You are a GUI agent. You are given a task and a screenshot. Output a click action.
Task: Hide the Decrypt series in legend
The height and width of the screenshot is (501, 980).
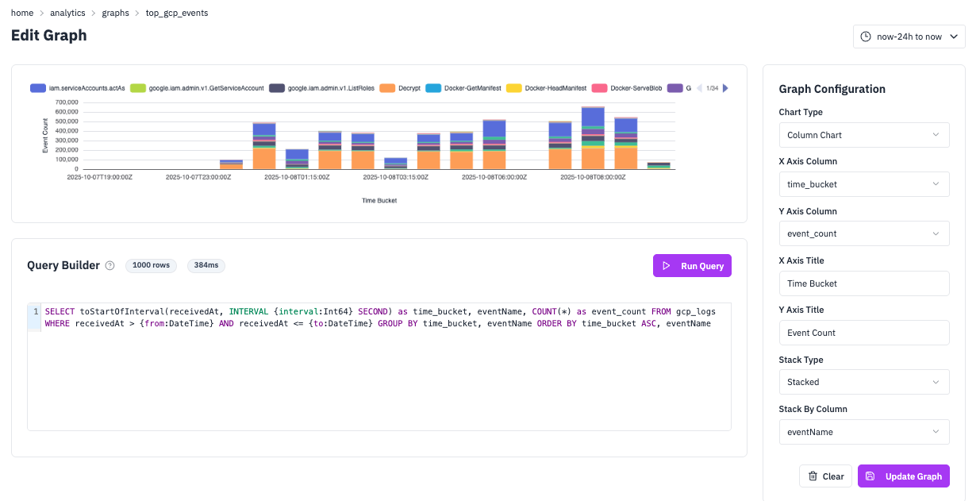tap(400, 88)
